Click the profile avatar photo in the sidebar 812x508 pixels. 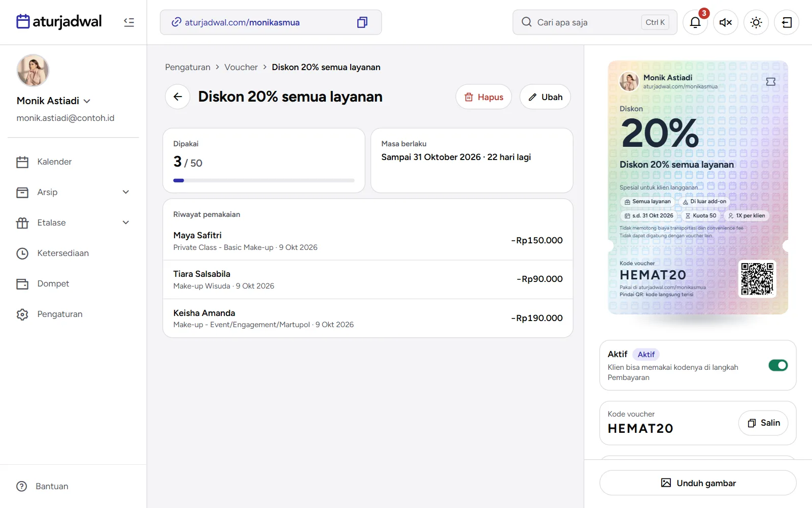pos(33,70)
